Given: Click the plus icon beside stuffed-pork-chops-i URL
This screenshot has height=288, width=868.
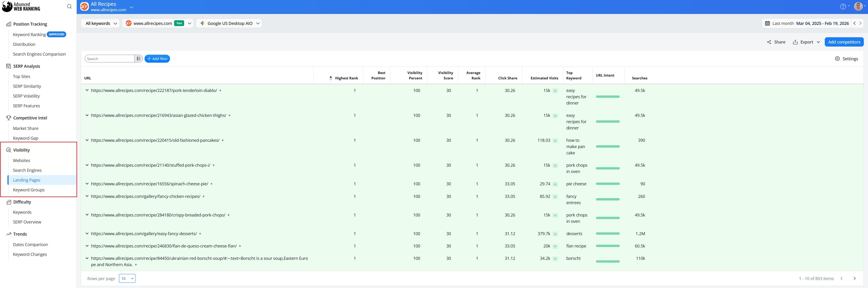Looking at the screenshot, I should pos(214,166).
